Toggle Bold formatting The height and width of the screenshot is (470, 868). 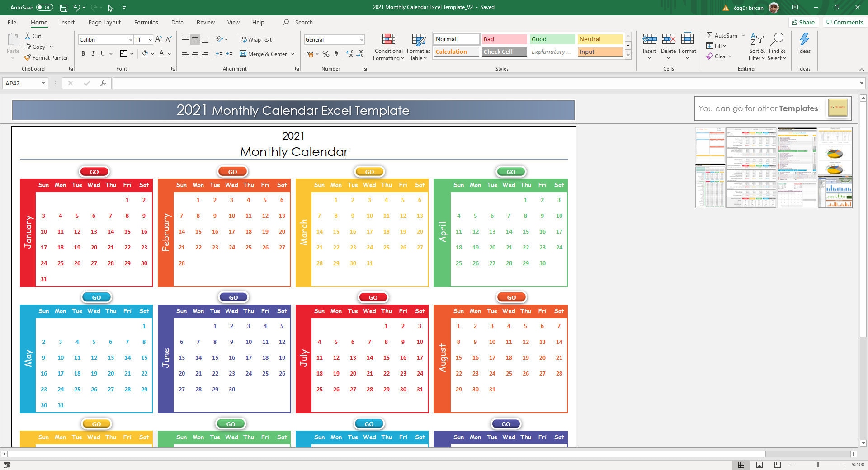pos(83,53)
